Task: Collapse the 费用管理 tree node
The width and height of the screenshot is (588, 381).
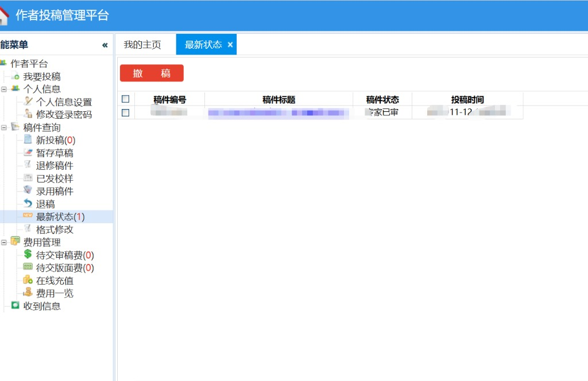Action: (x=4, y=242)
